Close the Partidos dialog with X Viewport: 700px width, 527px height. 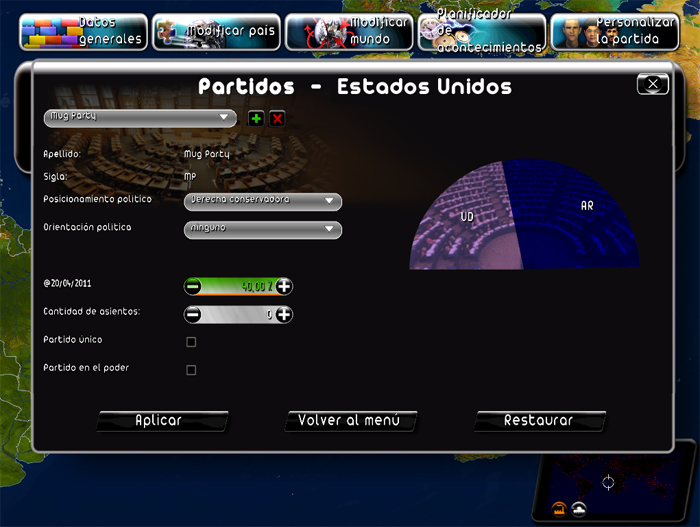coord(653,84)
